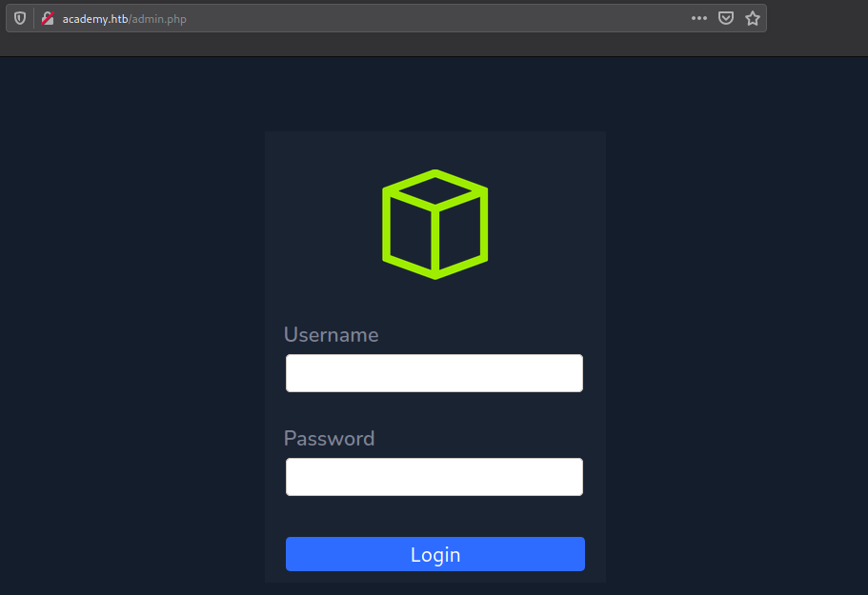Viewport: 868px width, 595px height.
Task: Bookmark this page with the star icon
Action: [x=753, y=18]
